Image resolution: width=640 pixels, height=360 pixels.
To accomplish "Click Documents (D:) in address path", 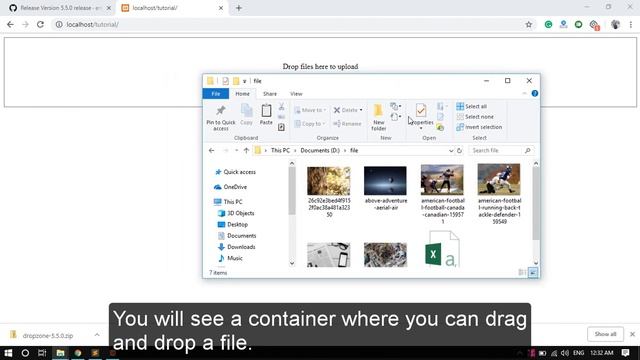I will tap(320, 151).
